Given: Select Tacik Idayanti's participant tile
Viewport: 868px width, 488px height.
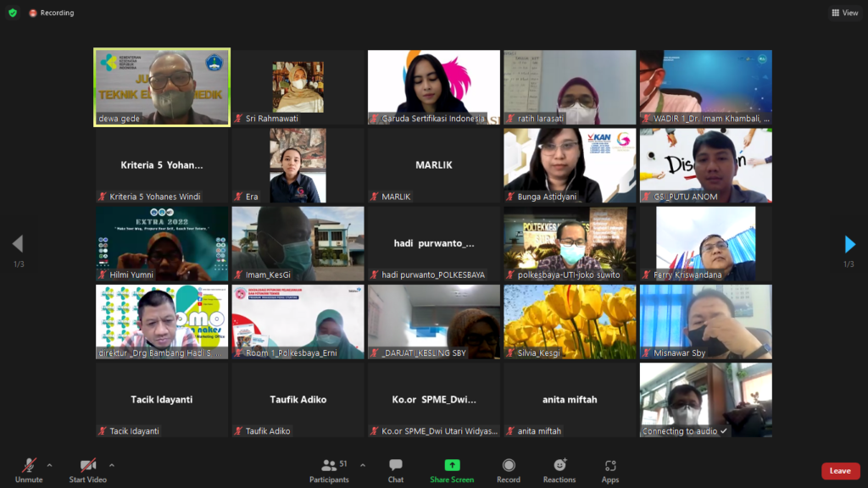Looking at the screenshot, I should point(162,400).
